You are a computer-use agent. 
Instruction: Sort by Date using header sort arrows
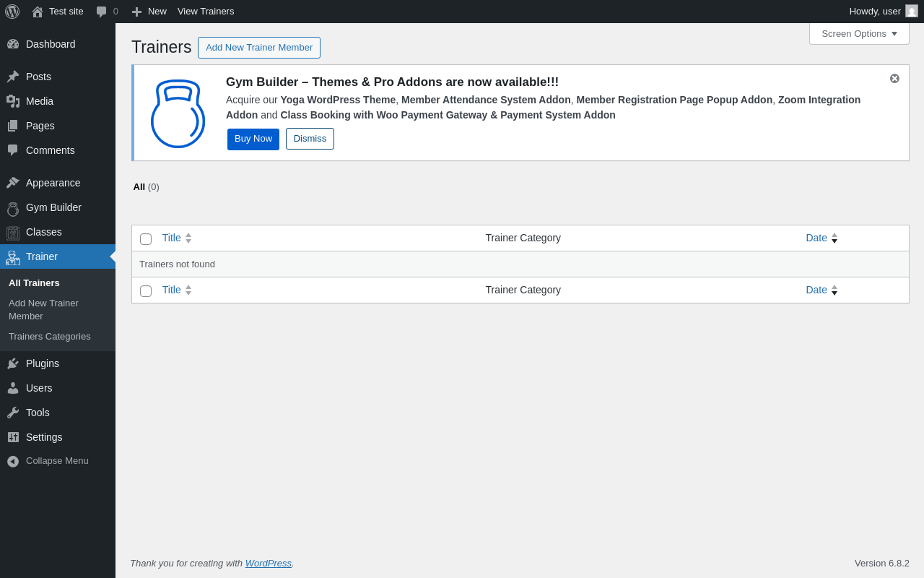coord(834,238)
